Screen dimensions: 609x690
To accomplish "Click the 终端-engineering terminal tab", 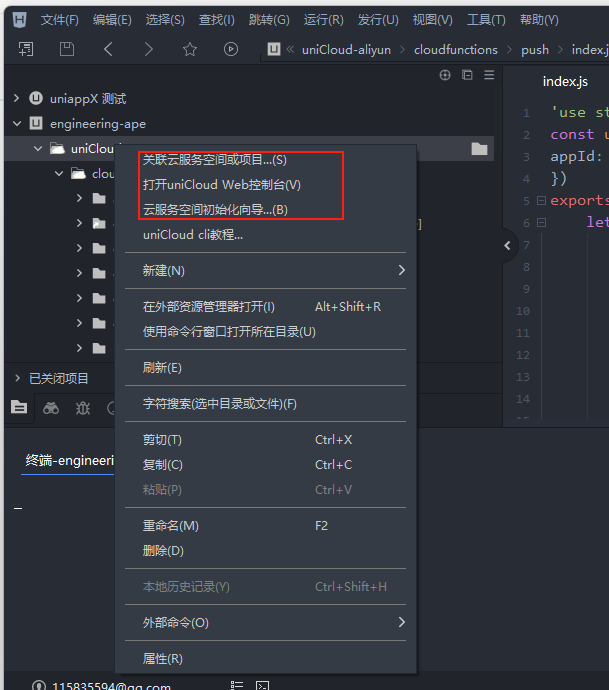I will click(70, 460).
